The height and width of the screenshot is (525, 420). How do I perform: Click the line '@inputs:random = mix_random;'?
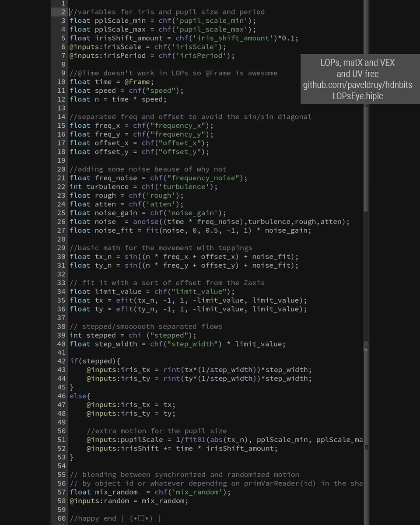click(129, 501)
